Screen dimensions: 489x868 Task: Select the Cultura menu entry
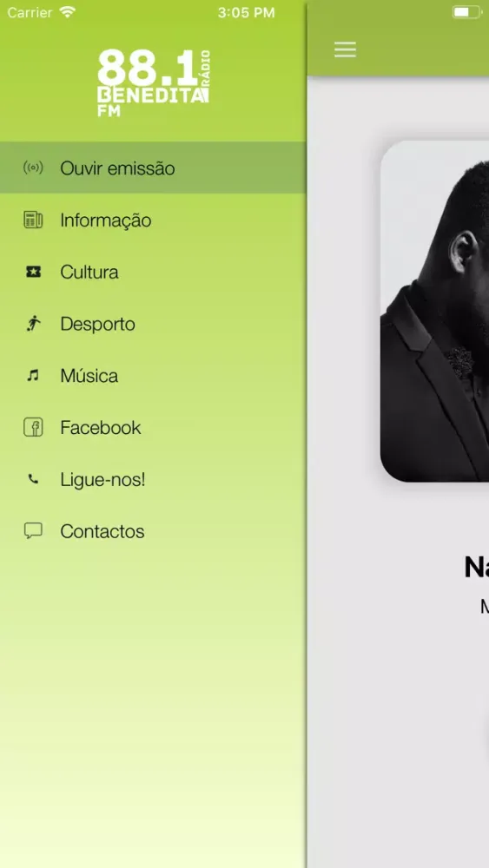[153, 272]
